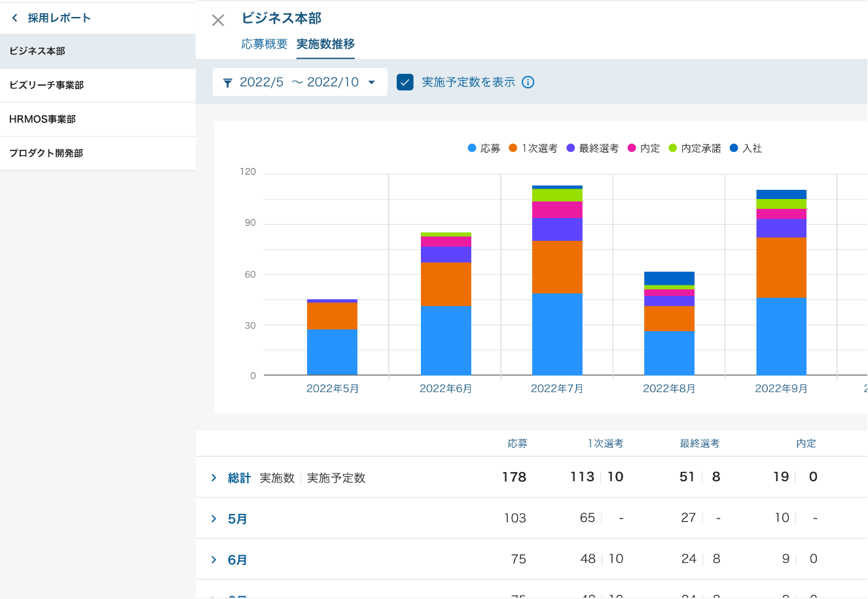Image resolution: width=868 pixels, height=599 pixels.
Task: Click the 内定承諾 green legend marker
Action: [x=672, y=149]
